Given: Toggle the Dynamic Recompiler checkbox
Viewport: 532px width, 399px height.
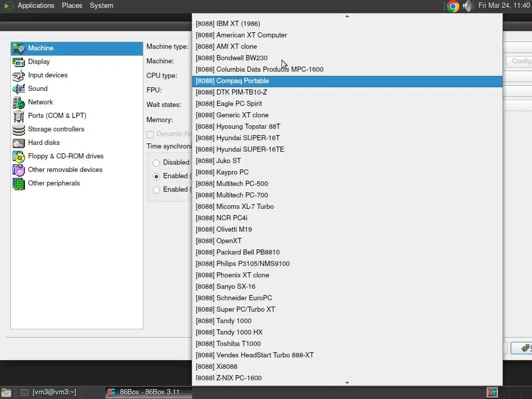Looking at the screenshot, I should [x=150, y=135].
